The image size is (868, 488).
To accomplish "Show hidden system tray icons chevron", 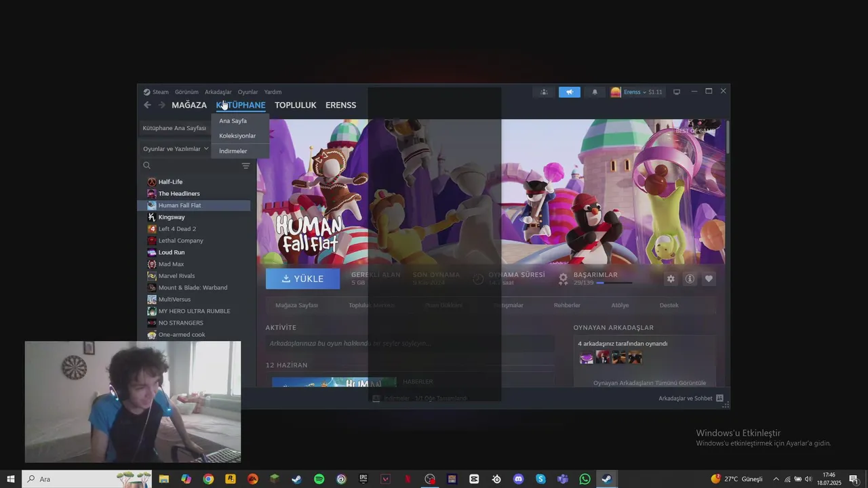I will click(776, 479).
